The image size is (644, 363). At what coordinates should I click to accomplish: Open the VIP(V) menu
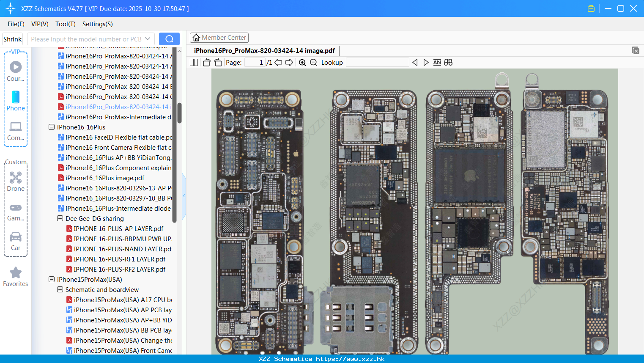[40, 24]
